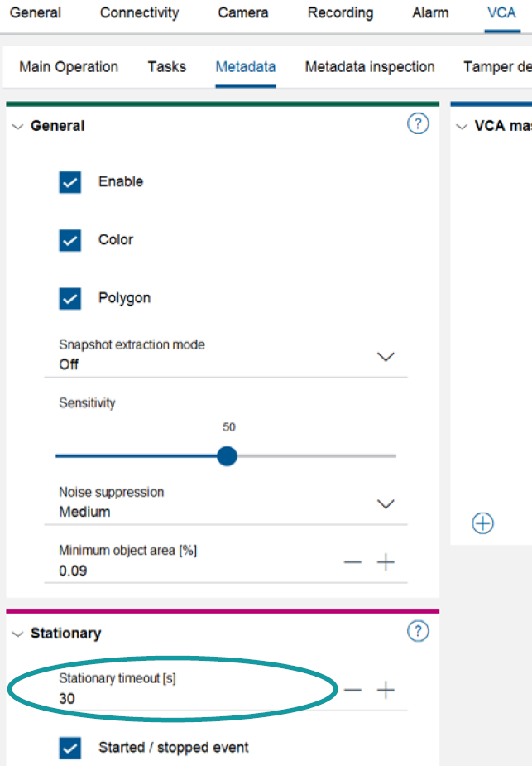Open the Metadata inspection tab
532x766 pixels.
click(370, 67)
